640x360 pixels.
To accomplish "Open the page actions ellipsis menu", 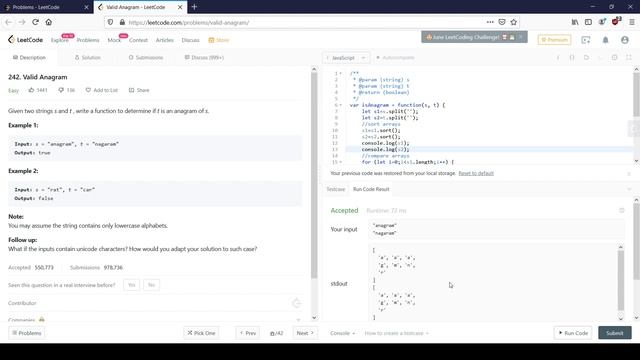I will [490, 22].
